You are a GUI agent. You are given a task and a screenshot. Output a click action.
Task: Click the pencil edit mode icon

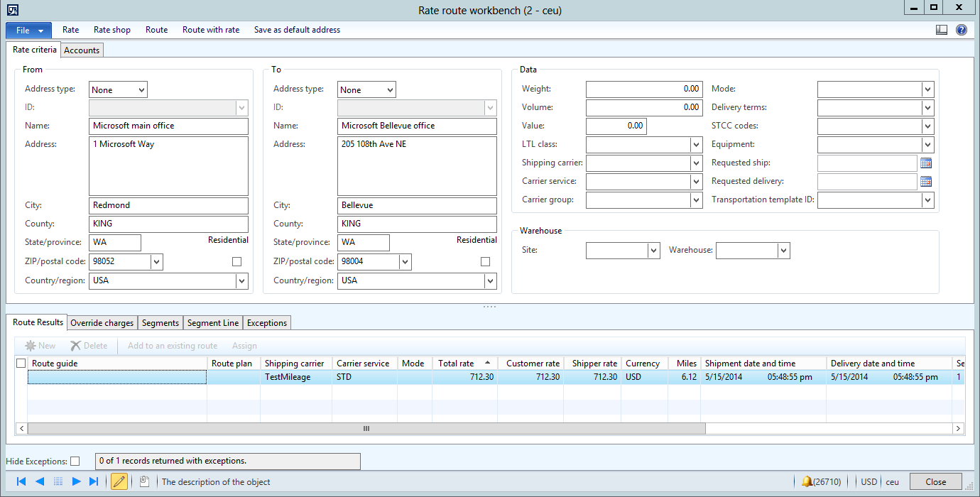pos(119,481)
